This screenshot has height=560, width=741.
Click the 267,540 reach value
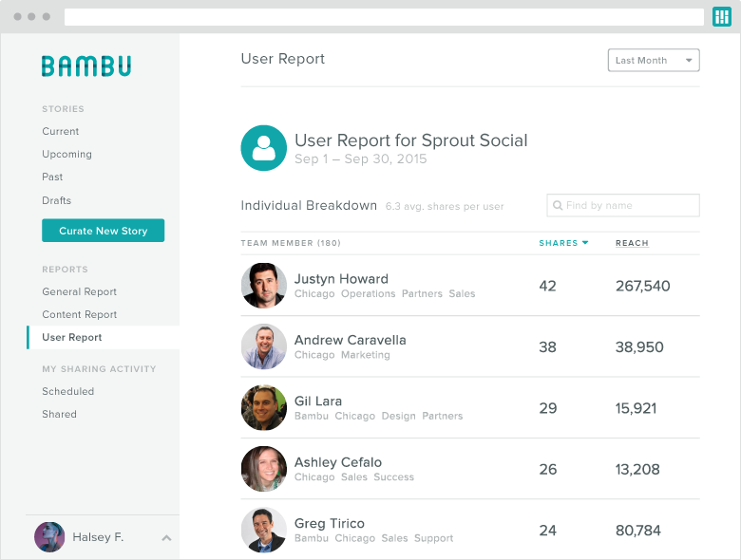pyautogui.click(x=643, y=286)
